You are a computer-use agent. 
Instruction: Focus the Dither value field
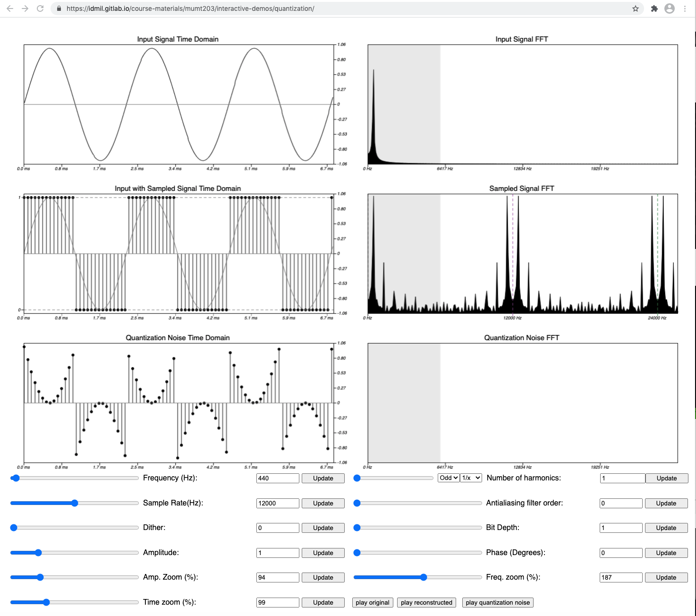tap(278, 528)
